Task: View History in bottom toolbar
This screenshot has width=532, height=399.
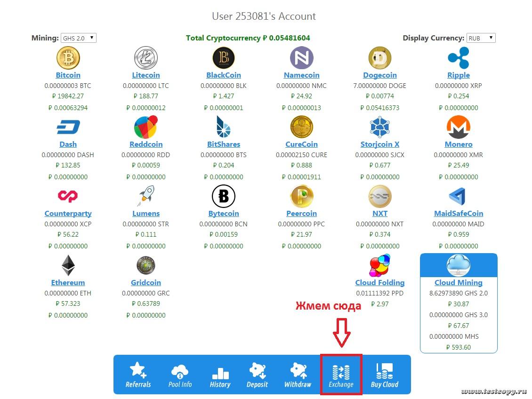Action: (x=220, y=375)
